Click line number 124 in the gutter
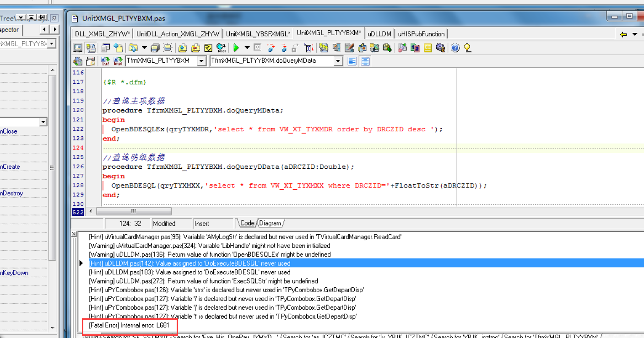The image size is (644, 338). click(78, 148)
